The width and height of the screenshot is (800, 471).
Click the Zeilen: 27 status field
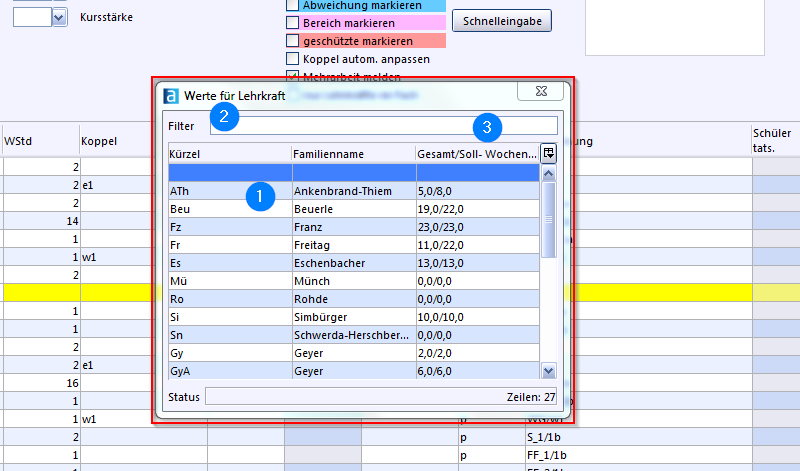click(381, 396)
